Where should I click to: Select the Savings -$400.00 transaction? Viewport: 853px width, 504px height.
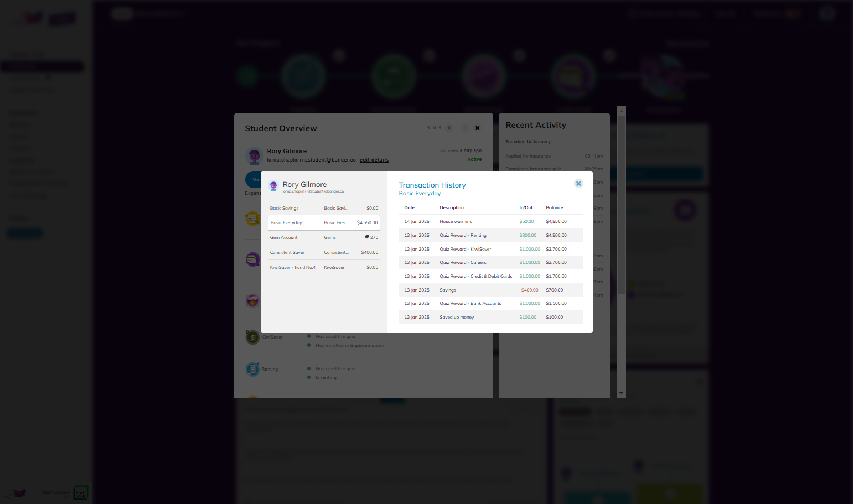tap(490, 290)
